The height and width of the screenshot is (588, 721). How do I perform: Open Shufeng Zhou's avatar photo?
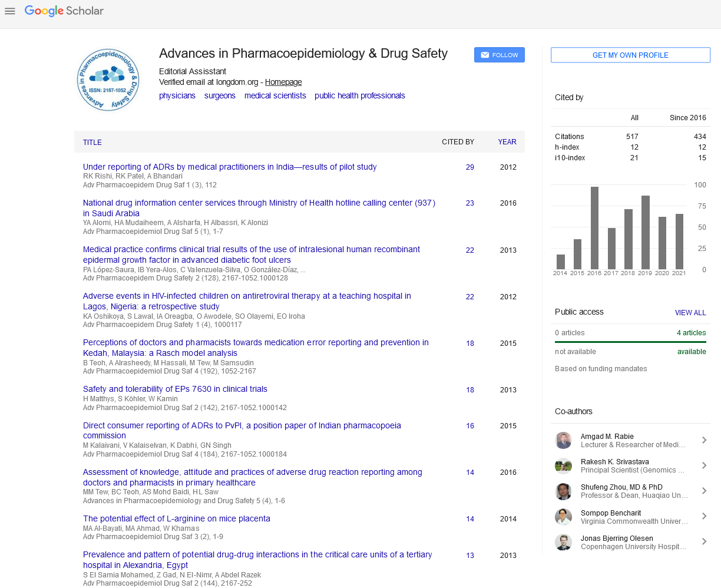(x=563, y=491)
